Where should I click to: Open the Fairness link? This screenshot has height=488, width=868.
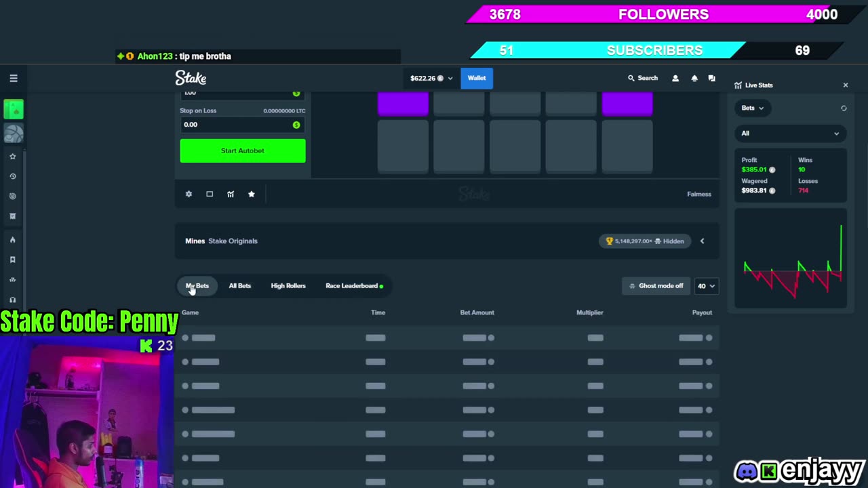699,195
